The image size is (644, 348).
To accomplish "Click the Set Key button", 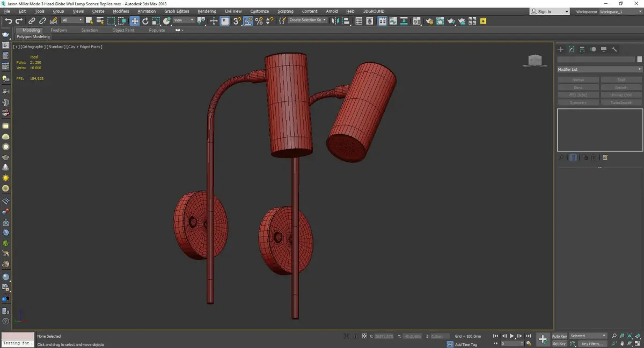I will point(559,344).
